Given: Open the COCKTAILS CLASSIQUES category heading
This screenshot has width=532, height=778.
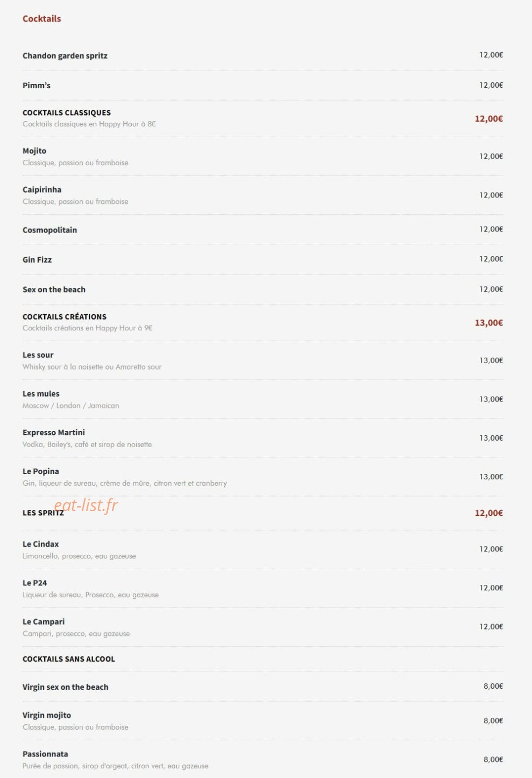Looking at the screenshot, I should click(x=67, y=112).
